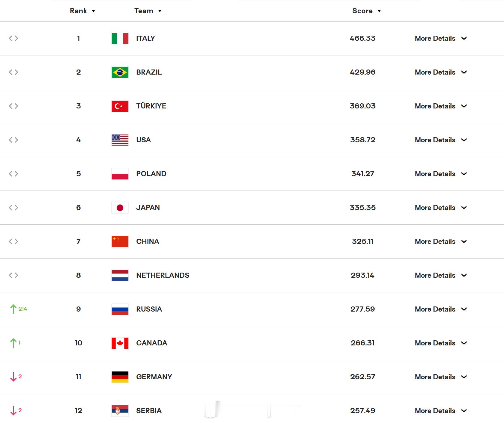Click the Italy flag icon

click(120, 38)
